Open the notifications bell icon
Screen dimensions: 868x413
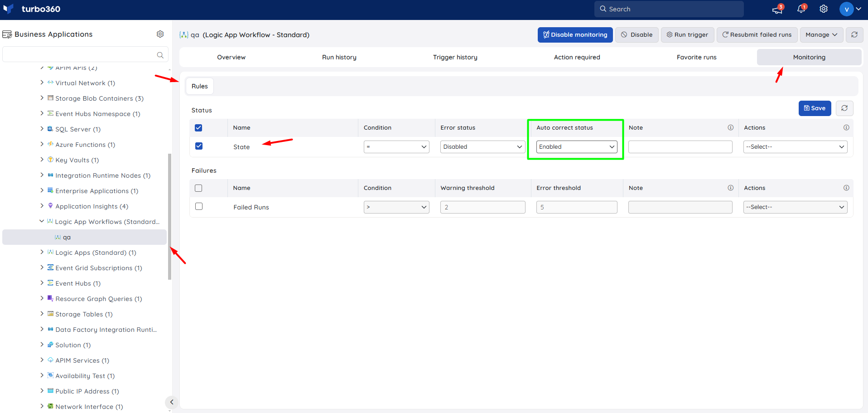(x=801, y=9)
